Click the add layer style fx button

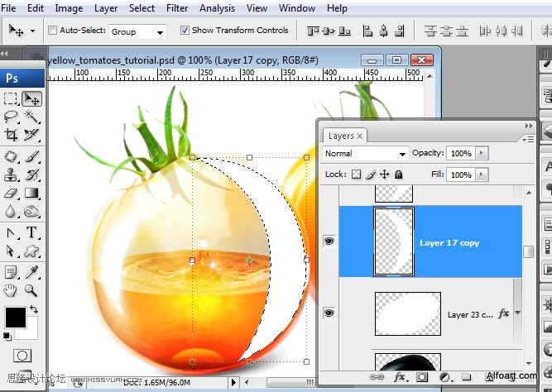pos(400,377)
